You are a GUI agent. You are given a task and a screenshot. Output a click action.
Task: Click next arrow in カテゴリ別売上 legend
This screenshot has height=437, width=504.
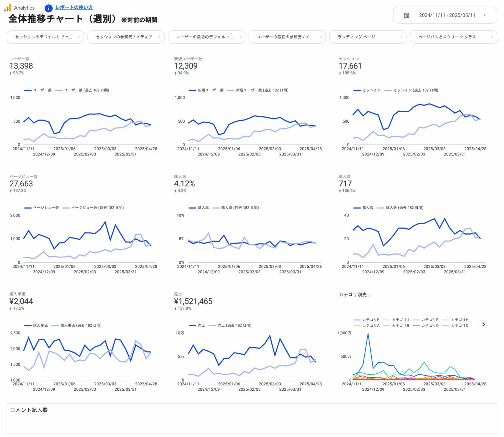[x=483, y=324]
